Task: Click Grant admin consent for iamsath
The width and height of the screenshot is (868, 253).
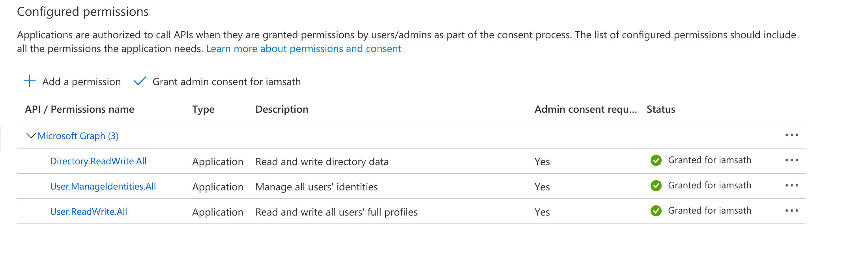Action: [226, 82]
